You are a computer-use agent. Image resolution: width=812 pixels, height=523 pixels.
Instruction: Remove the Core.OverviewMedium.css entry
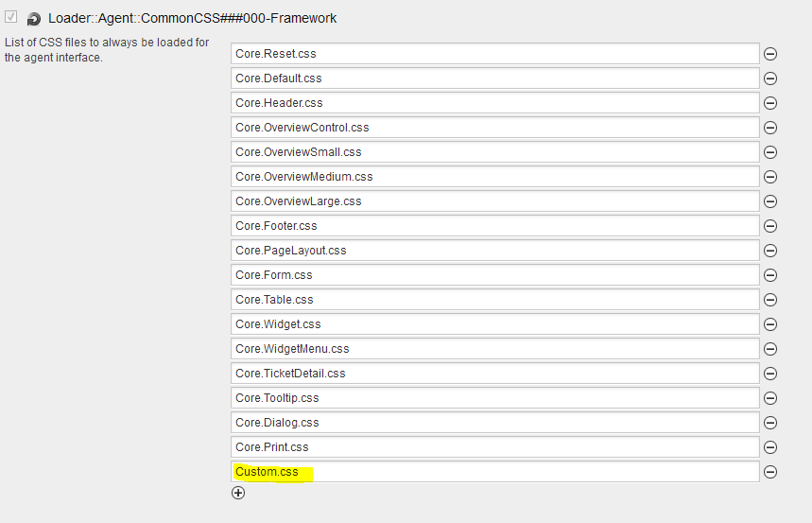tap(770, 177)
